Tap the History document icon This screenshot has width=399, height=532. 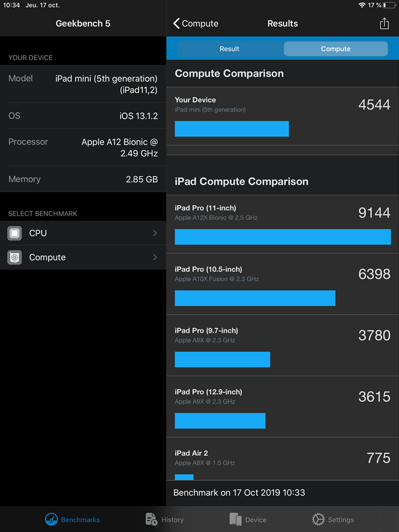coord(151,519)
